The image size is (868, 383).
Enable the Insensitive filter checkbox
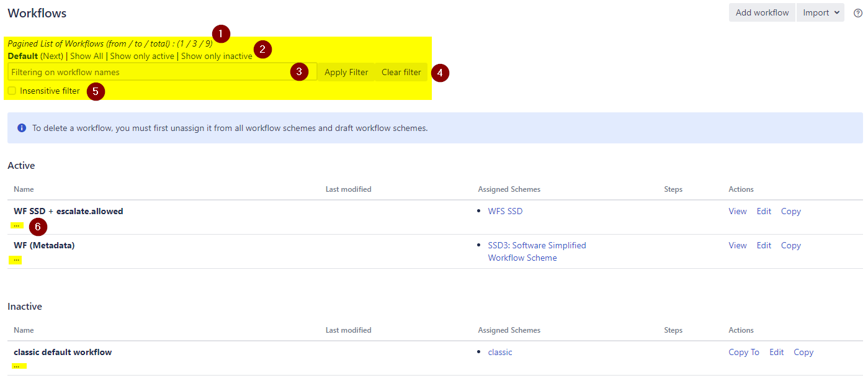pos(12,91)
